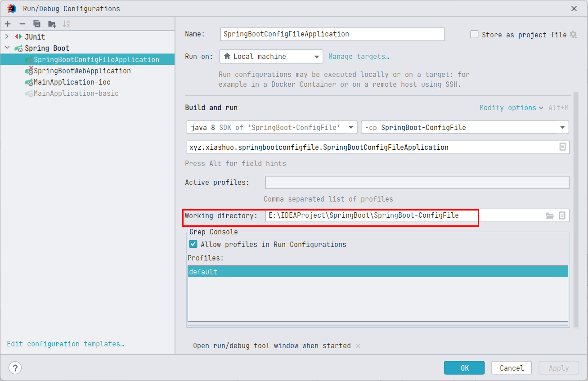Select the default profile in Grep Console list

click(378, 272)
